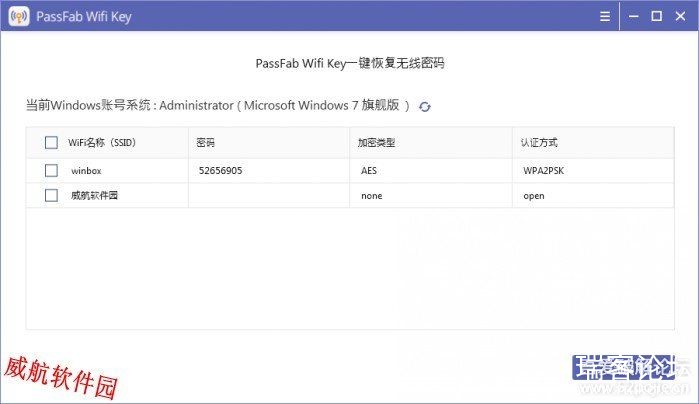Minimize the PassFab Wifi Key window

tap(633, 16)
